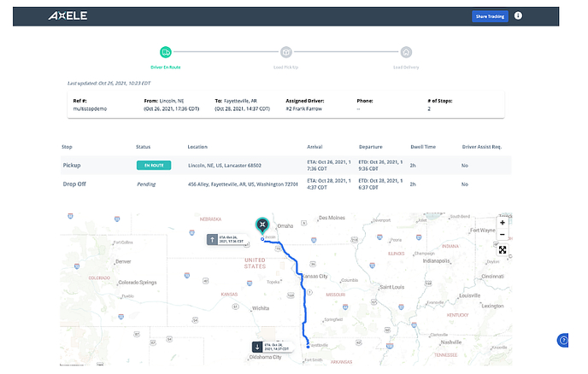
Task: Click Kansas City label on map
Action: [315, 276]
